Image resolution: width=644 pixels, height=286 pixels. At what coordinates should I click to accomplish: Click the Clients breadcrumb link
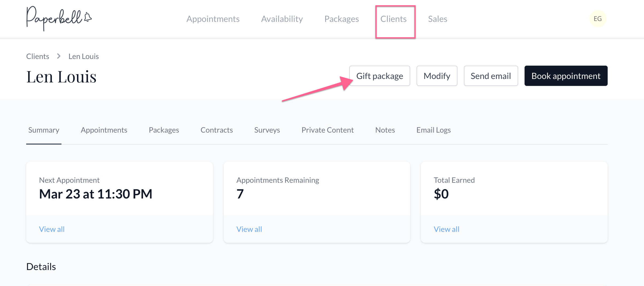[x=38, y=56]
